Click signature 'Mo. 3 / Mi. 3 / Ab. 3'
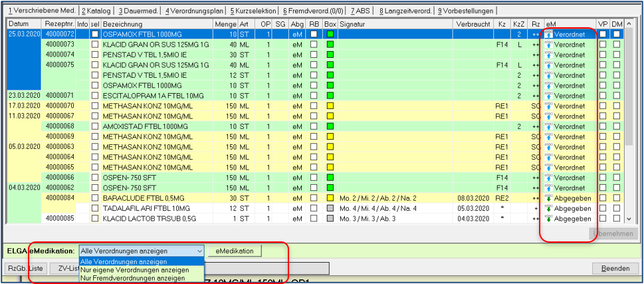 (368, 219)
